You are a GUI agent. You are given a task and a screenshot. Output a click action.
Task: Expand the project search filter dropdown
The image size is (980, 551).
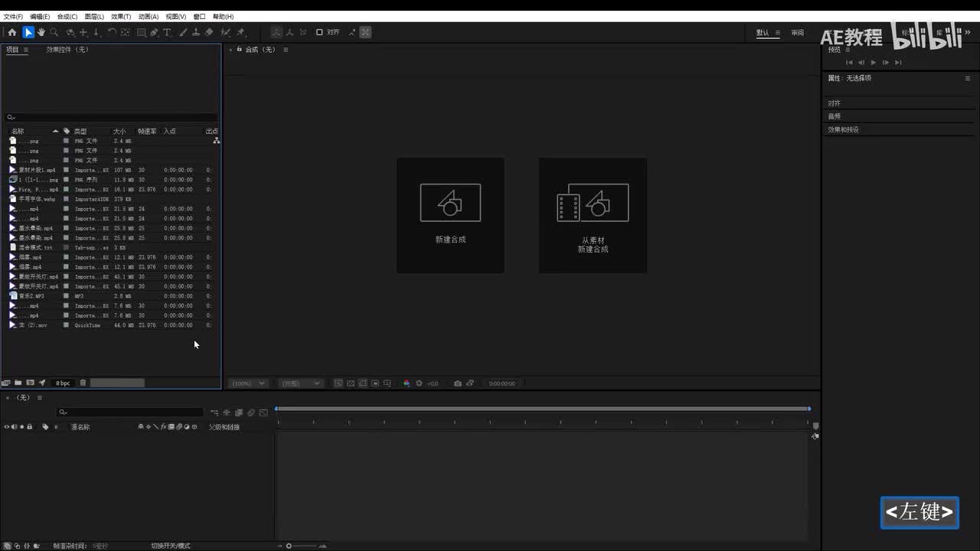11,118
